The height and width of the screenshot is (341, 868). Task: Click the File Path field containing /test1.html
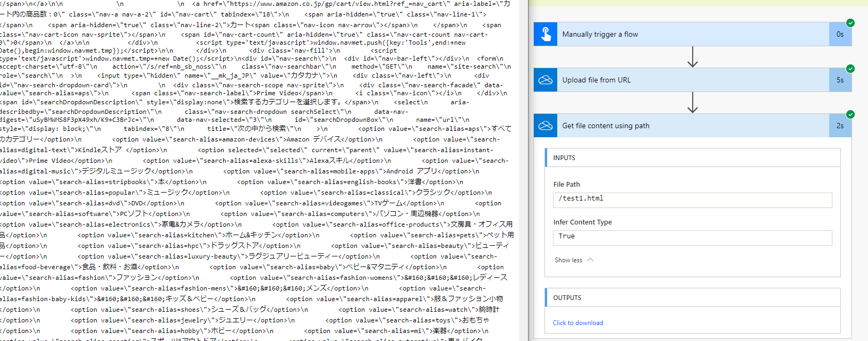point(692,200)
